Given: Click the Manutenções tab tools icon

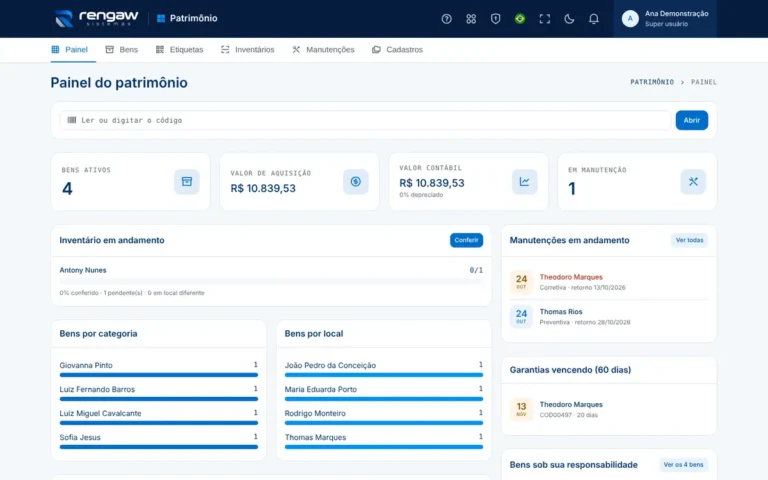Looking at the screenshot, I should coord(296,49).
